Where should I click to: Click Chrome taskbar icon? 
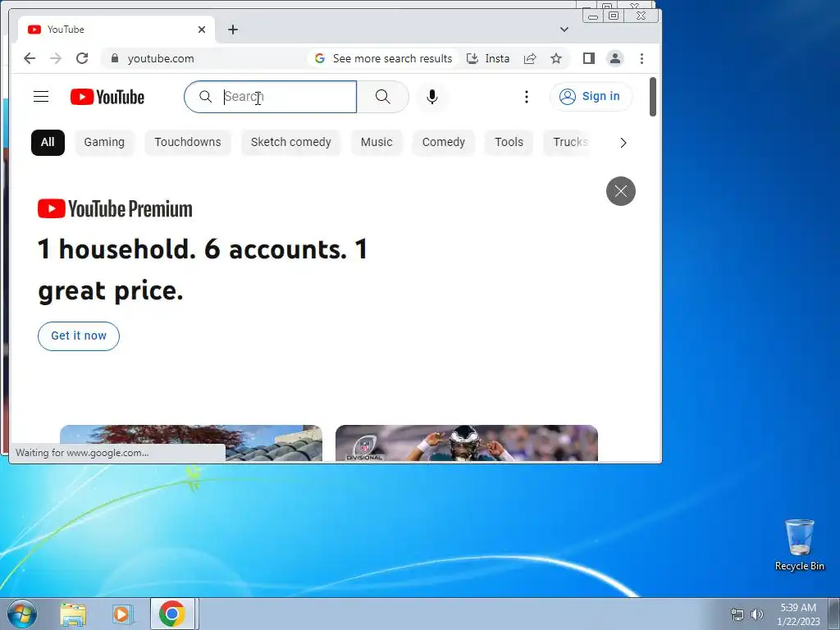coord(172,614)
